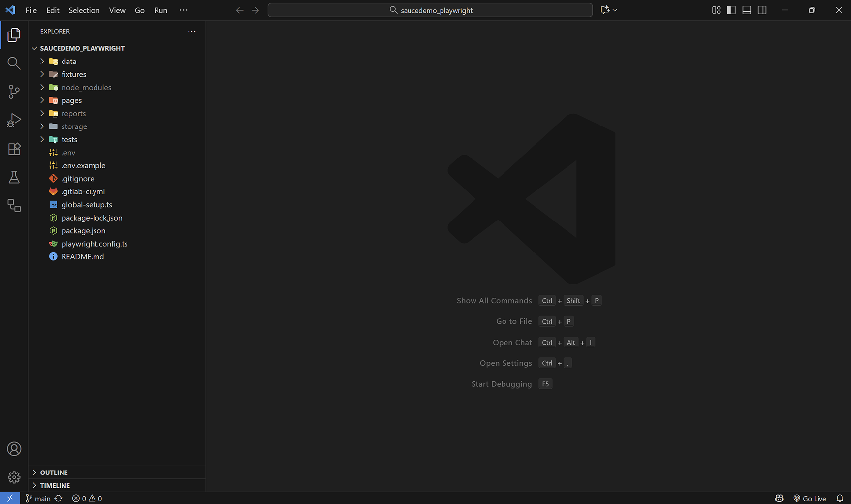Open the Testing flask view

click(14, 177)
